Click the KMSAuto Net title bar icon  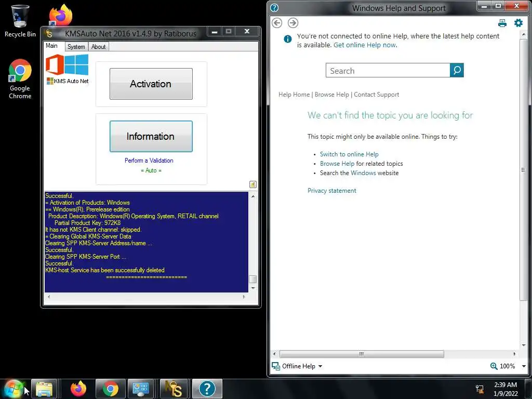coord(49,33)
